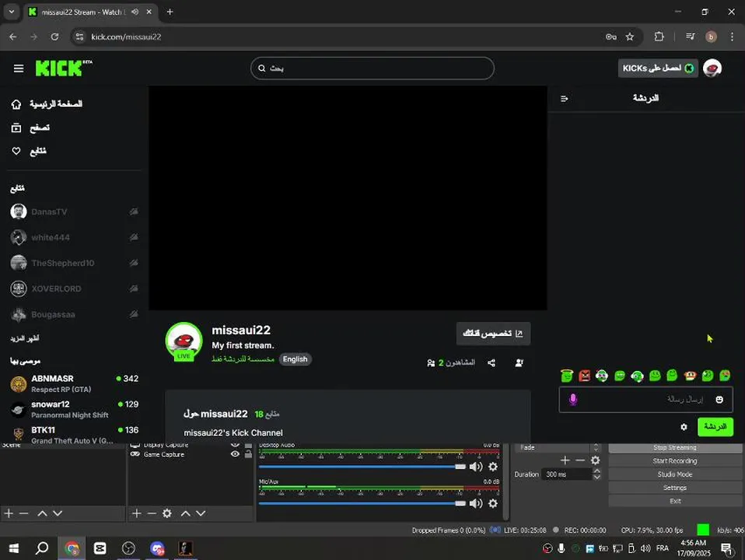Remove source with minus icon
745x560 pixels.
(x=152, y=513)
